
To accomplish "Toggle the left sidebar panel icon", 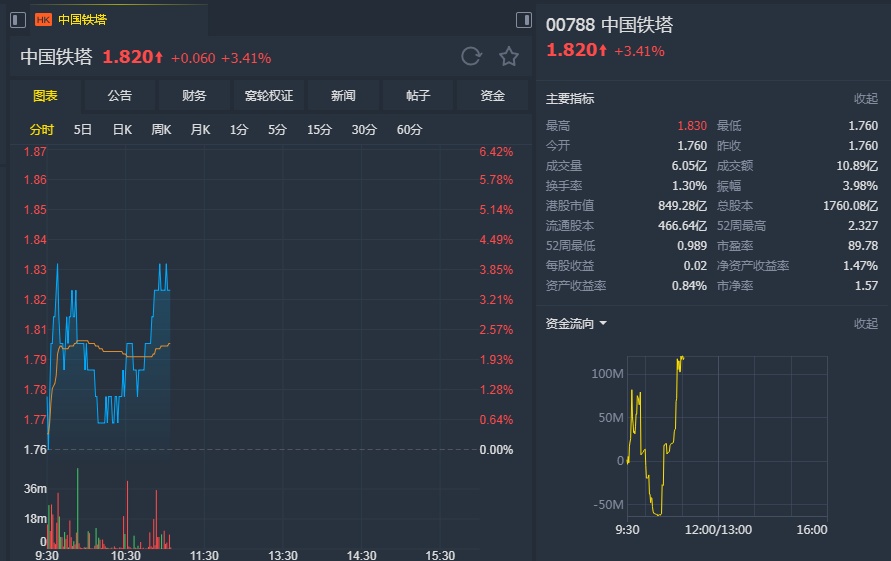I will tap(18, 19).
